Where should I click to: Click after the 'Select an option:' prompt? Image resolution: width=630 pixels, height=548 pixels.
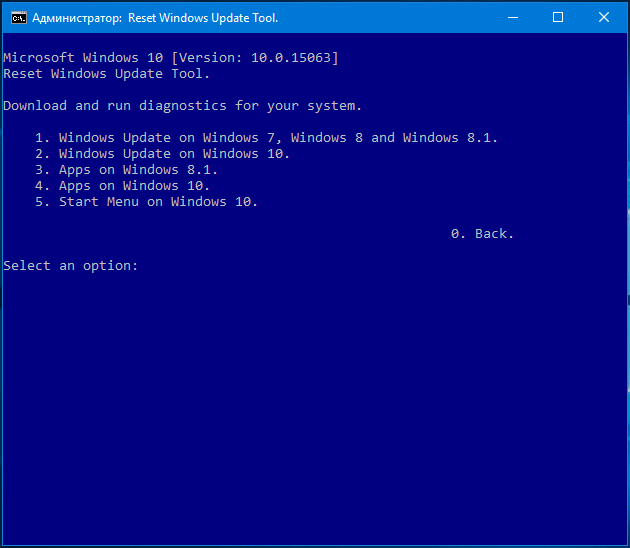click(x=145, y=266)
